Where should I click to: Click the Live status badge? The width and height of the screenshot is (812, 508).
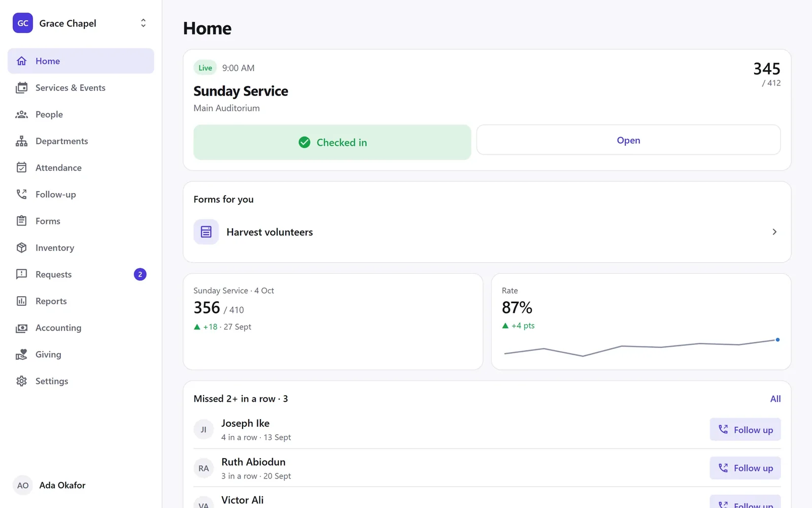[205, 68]
